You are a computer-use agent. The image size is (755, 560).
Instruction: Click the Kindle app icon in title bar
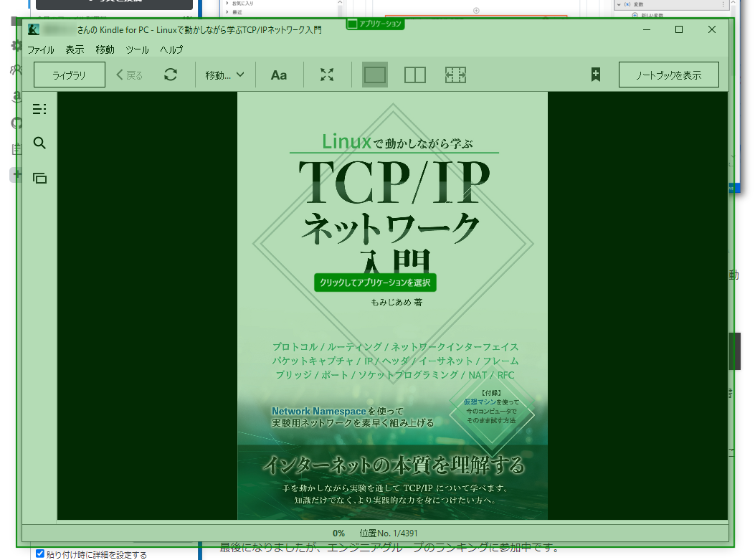tap(34, 30)
